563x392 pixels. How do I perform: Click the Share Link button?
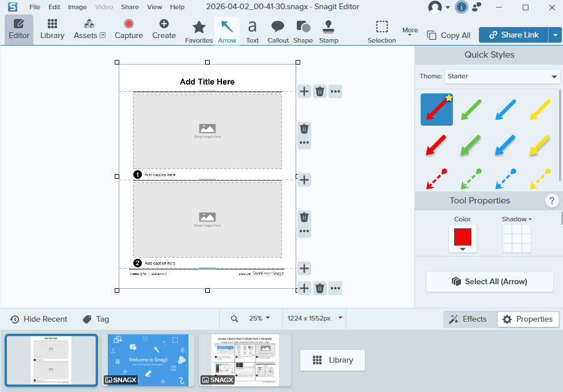(x=513, y=35)
